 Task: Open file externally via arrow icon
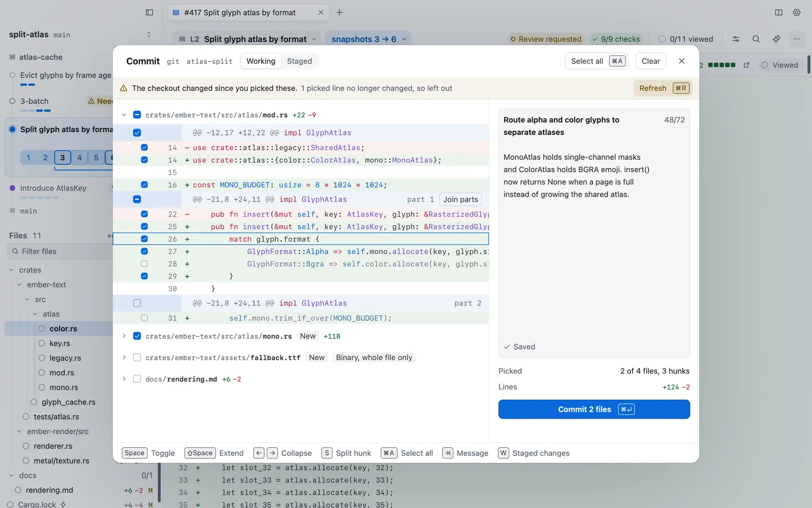pyautogui.click(x=747, y=65)
